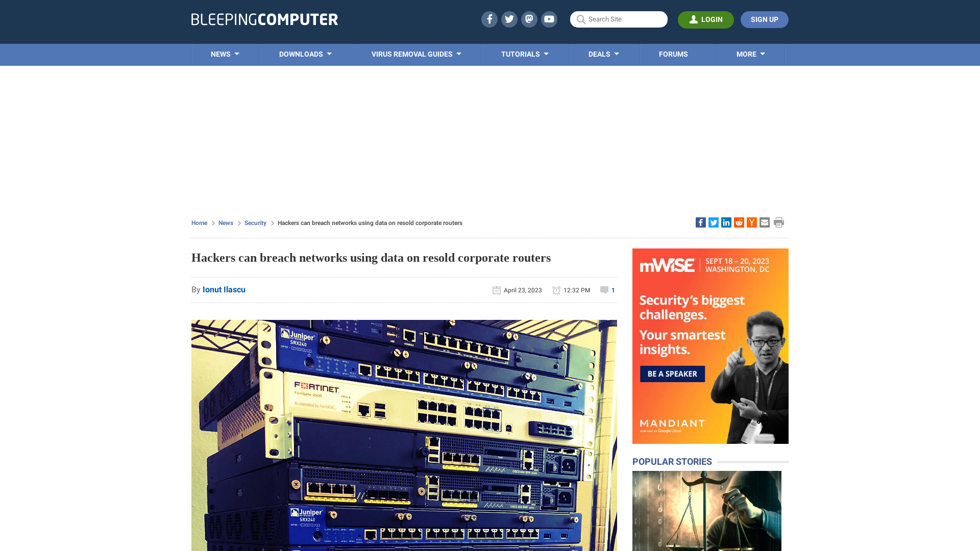Click the SIGN UP button
Viewport: 980px width, 551px height.
pos(764,19)
